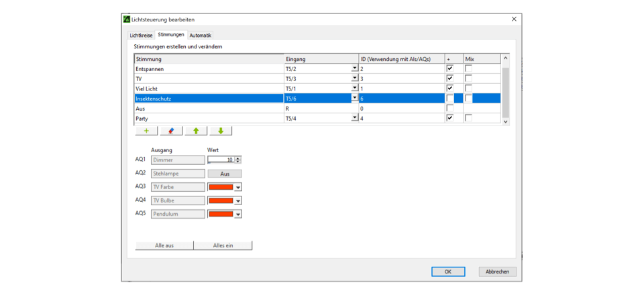The width and height of the screenshot is (644, 295).
Task: Enable the Mix checkbox for TV
Action: 468,78
